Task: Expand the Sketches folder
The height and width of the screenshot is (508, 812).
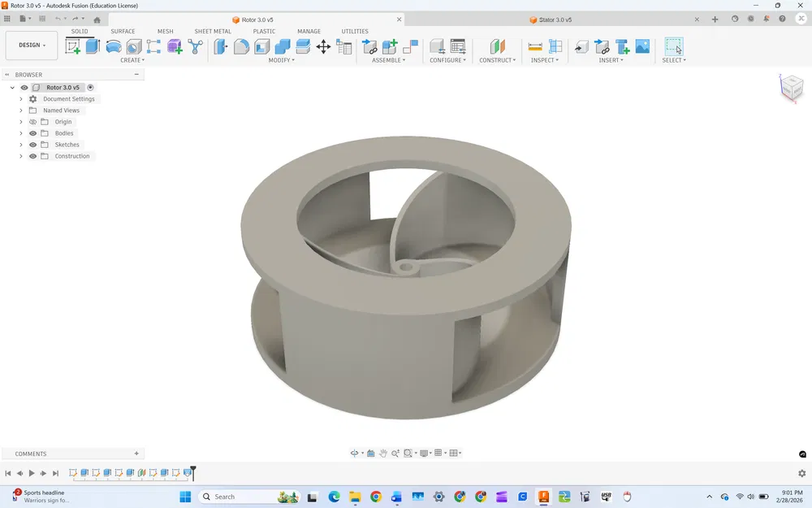Action: 21,145
